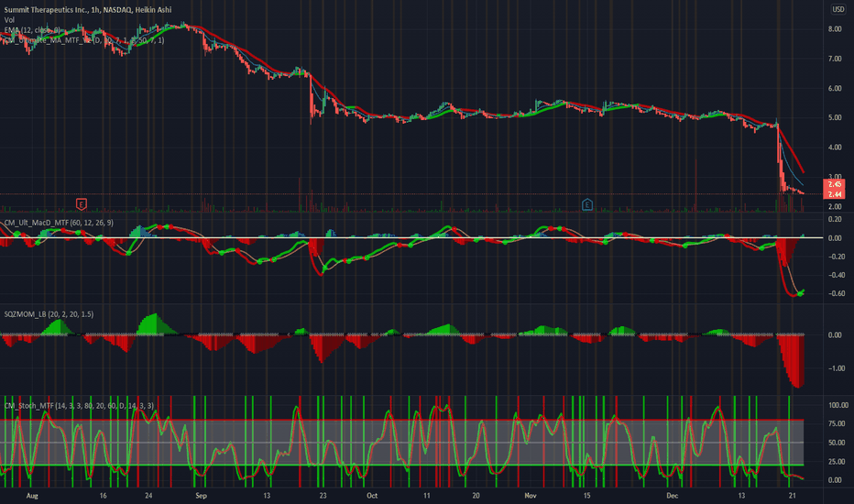Click the 7.00 price axis label

tap(835, 59)
